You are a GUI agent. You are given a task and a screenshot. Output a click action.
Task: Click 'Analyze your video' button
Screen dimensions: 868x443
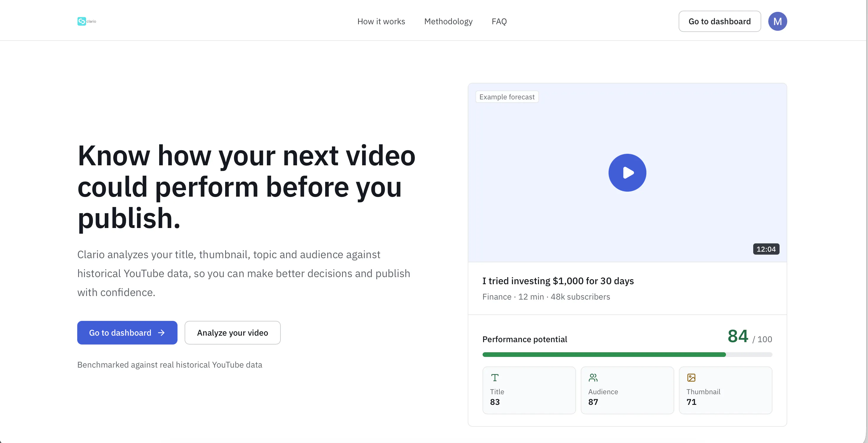[x=233, y=332]
